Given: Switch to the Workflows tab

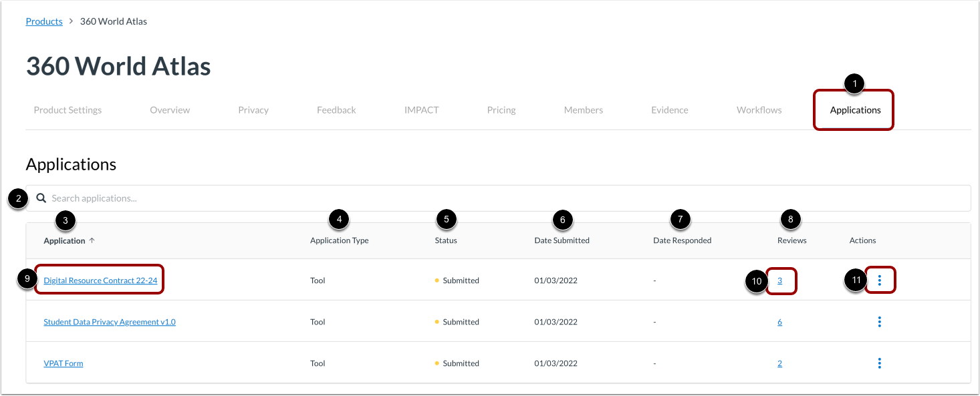Looking at the screenshot, I should (x=759, y=110).
